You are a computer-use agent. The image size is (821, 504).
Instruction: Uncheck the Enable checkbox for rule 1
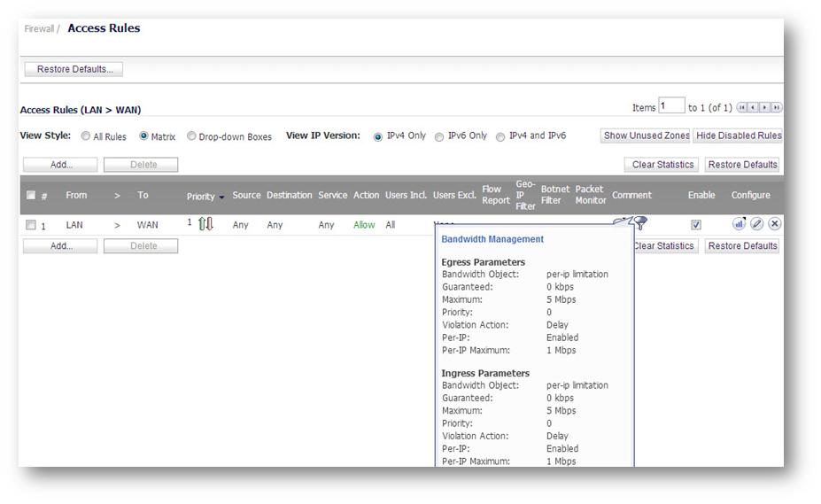pos(696,225)
